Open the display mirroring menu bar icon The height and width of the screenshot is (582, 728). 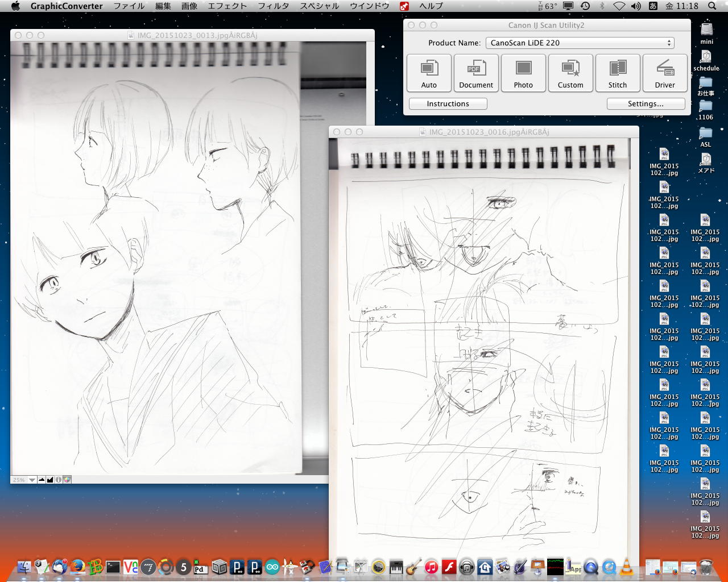568,6
